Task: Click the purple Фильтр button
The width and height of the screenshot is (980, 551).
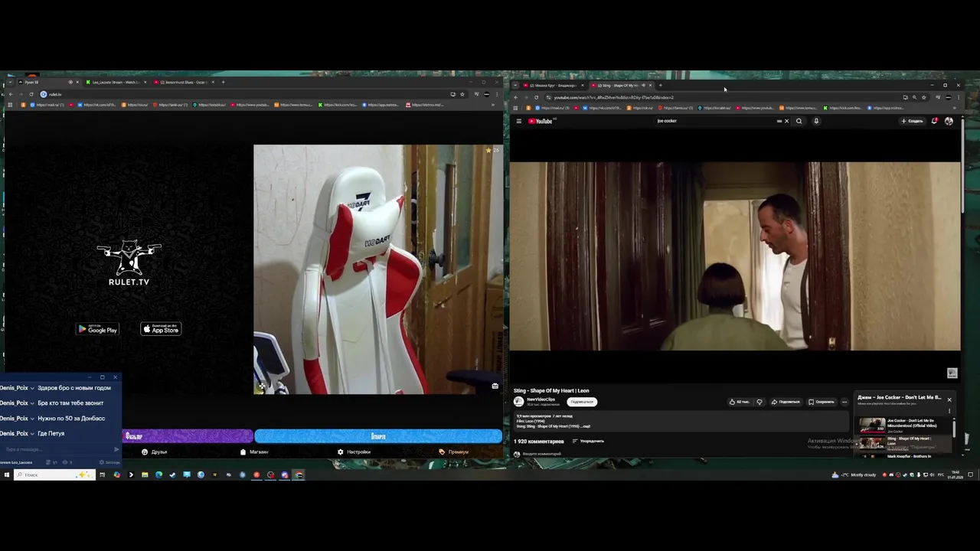Action: pos(187,436)
